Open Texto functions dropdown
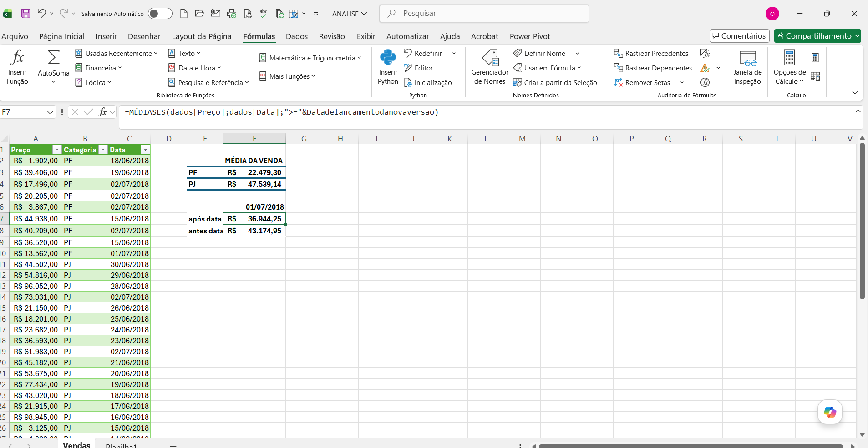The image size is (868, 448). [184, 54]
